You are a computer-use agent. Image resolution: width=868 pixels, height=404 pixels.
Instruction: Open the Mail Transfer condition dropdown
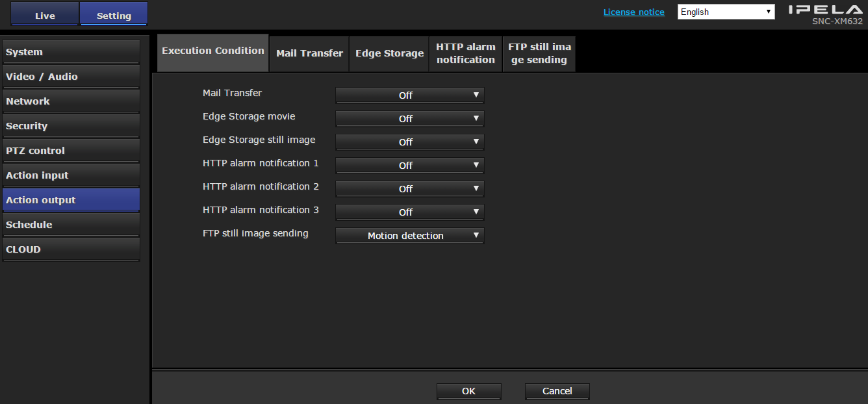click(x=409, y=95)
